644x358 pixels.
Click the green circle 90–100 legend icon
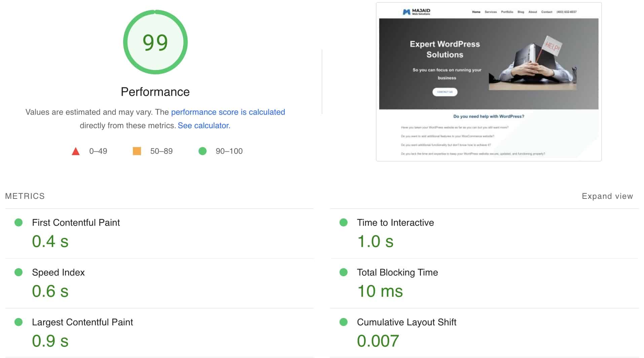[x=203, y=151]
